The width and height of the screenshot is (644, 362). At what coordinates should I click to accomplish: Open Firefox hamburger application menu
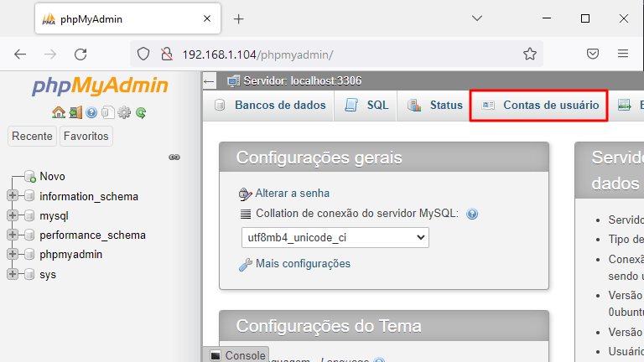[623, 54]
